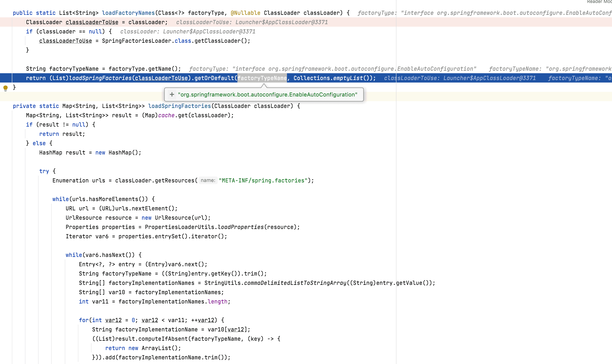The width and height of the screenshot is (612, 364).
Task: Click the @Nullable annotation
Action: [245, 13]
